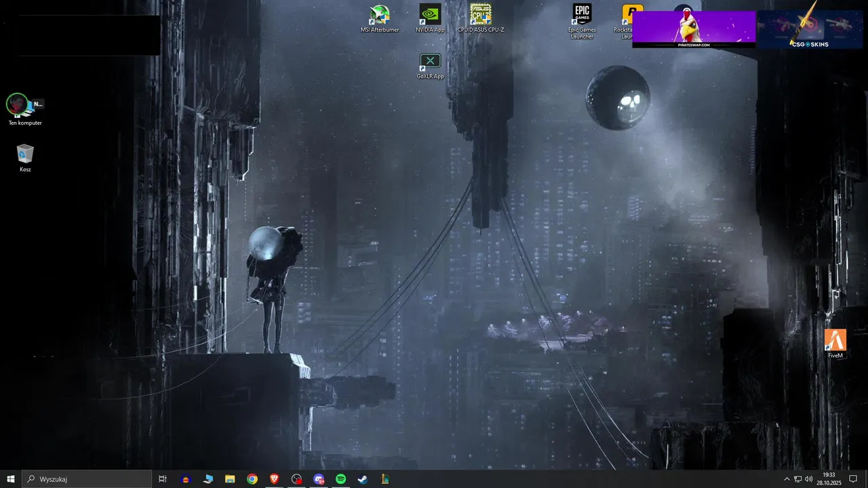Open the Kosz recycle bin icon
Screen dimensions: 868x488
click(25, 158)
